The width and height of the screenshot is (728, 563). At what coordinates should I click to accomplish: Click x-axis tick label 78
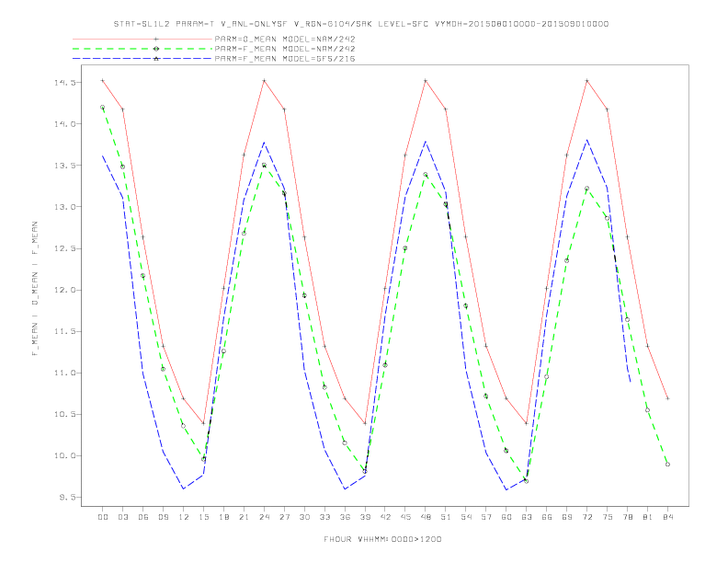[x=627, y=517]
